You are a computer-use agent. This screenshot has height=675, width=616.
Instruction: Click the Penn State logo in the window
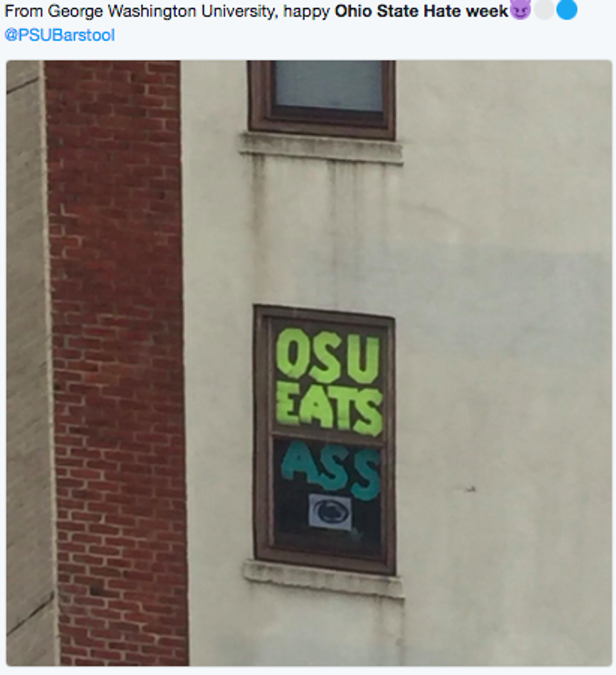(x=329, y=511)
